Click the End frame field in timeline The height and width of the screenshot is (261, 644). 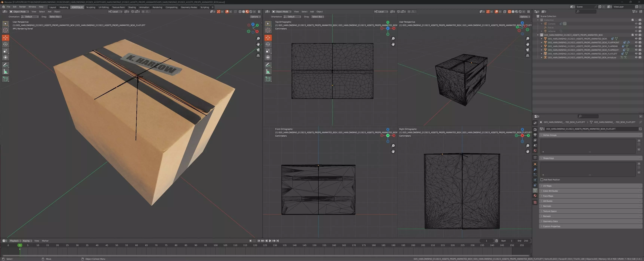pos(523,241)
